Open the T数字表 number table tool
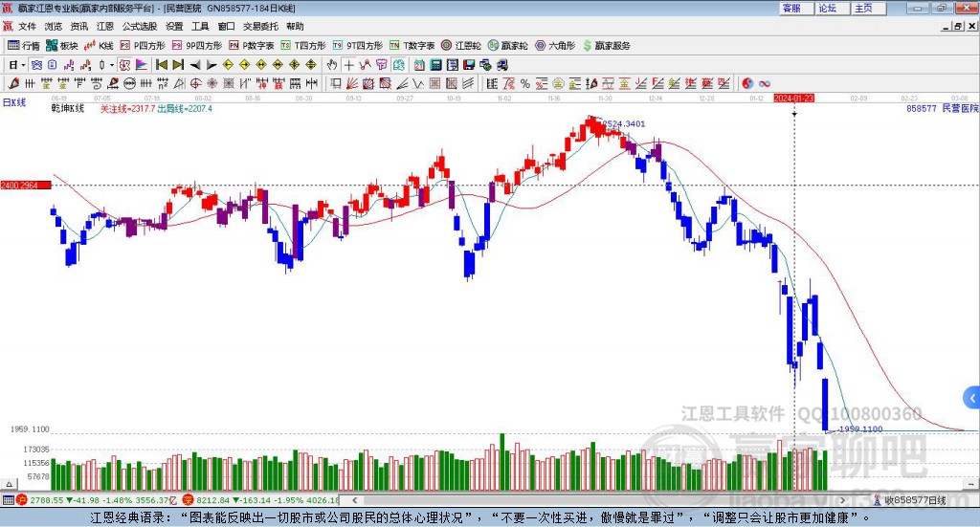This screenshot has width=980, height=527. [412, 46]
